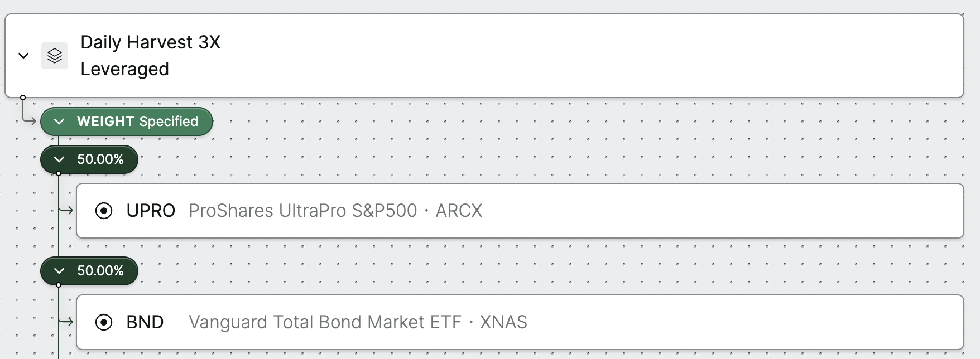This screenshot has width=980, height=359.
Task: Click the connector dot under the first 50.00% pill
Action: point(59,173)
